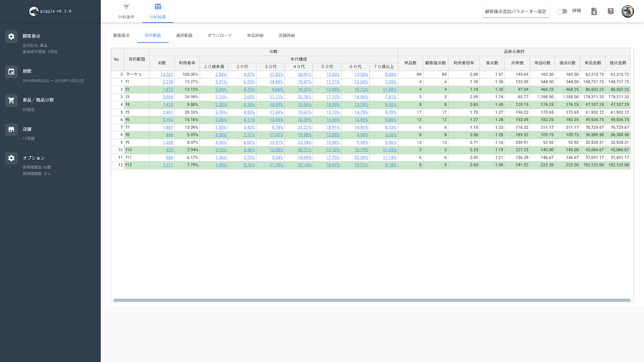This screenshot has height=362, width=644.
Task: Open the 店舗 store icon
Action: (11, 129)
